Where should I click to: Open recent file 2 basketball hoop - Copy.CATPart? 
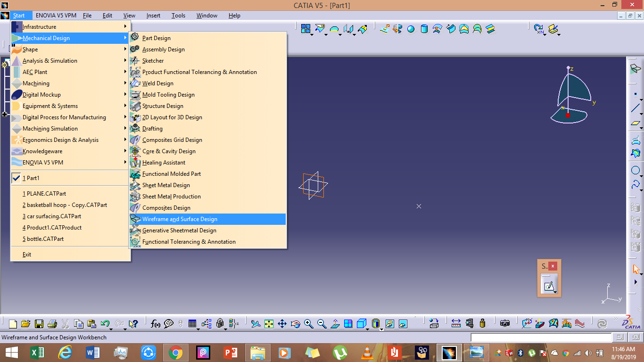pos(71,205)
